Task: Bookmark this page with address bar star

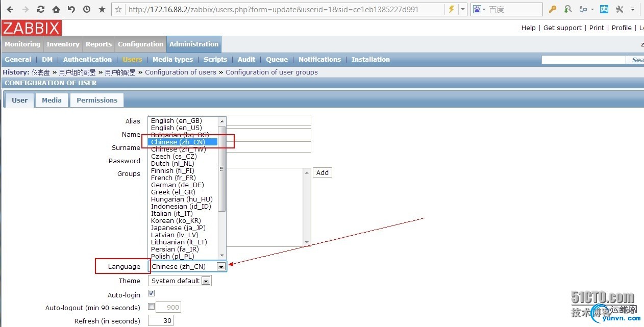Action: (x=118, y=9)
